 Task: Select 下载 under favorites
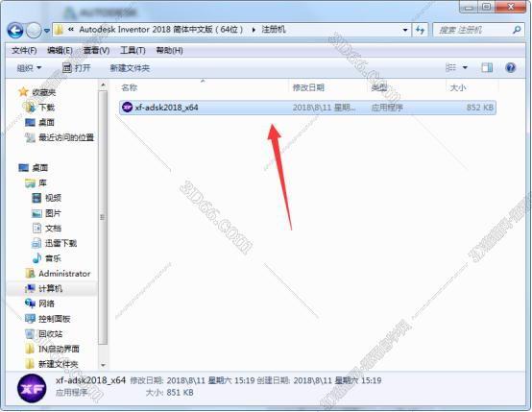47,108
